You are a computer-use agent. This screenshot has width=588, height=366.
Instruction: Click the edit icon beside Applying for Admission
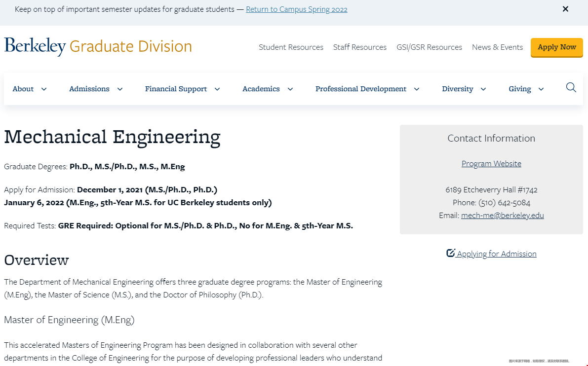[x=450, y=253]
